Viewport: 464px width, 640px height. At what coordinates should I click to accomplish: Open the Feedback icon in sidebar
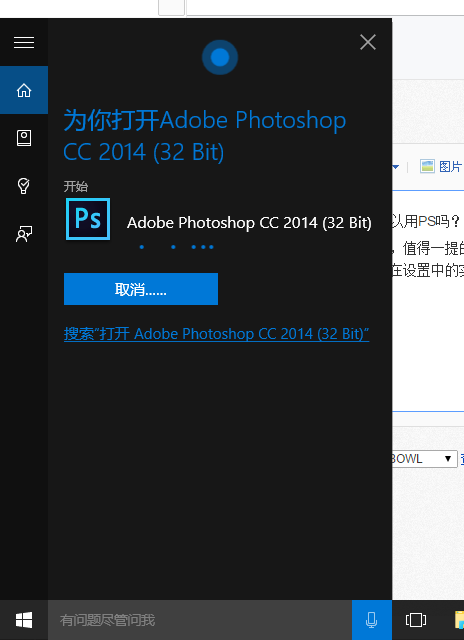[24, 234]
